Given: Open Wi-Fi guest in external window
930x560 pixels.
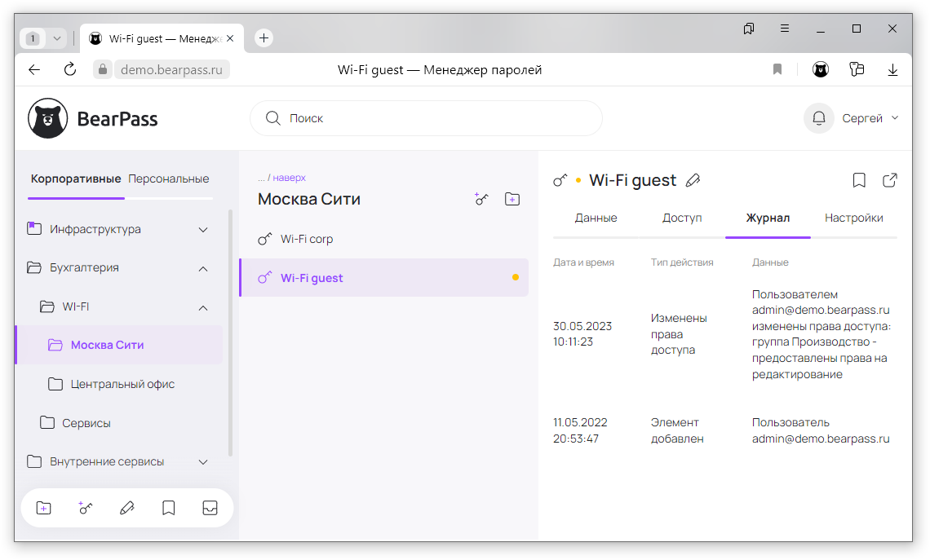Looking at the screenshot, I should coord(890,180).
